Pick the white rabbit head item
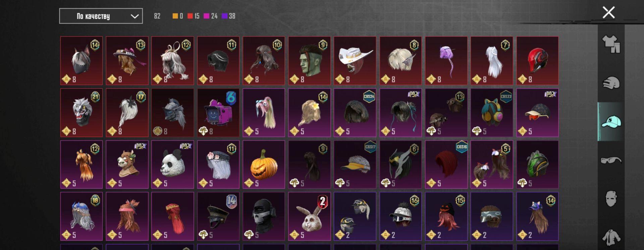644x250 pixels. point(309,216)
